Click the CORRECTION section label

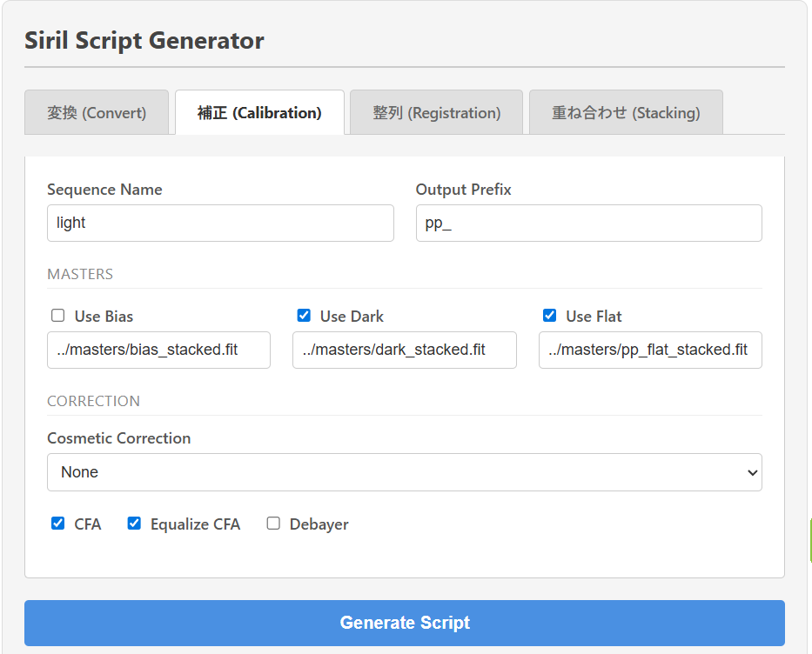tap(94, 402)
